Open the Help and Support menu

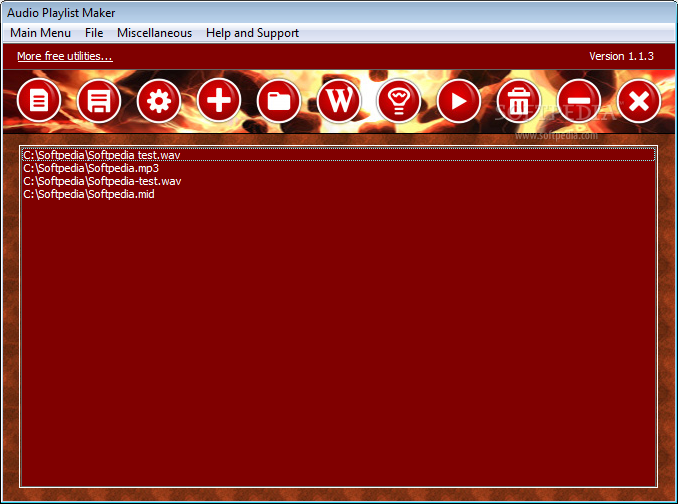[253, 33]
